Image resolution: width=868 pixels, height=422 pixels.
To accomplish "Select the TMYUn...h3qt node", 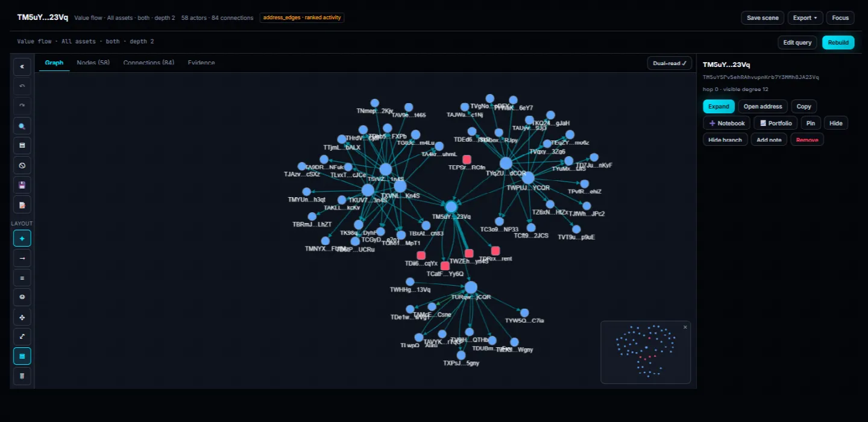I will [x=307, y=192].
